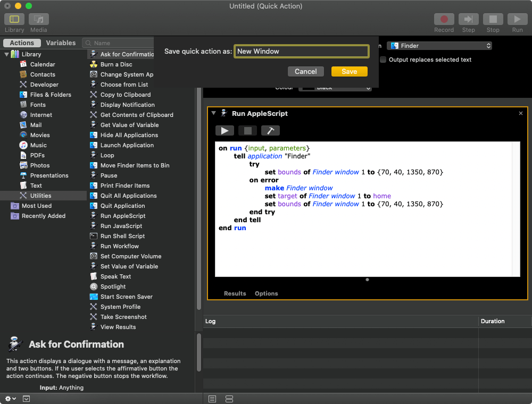This screenshot has width=532, height=404.
Task: Click the Step toolbar icon
Action: (468, 20)
